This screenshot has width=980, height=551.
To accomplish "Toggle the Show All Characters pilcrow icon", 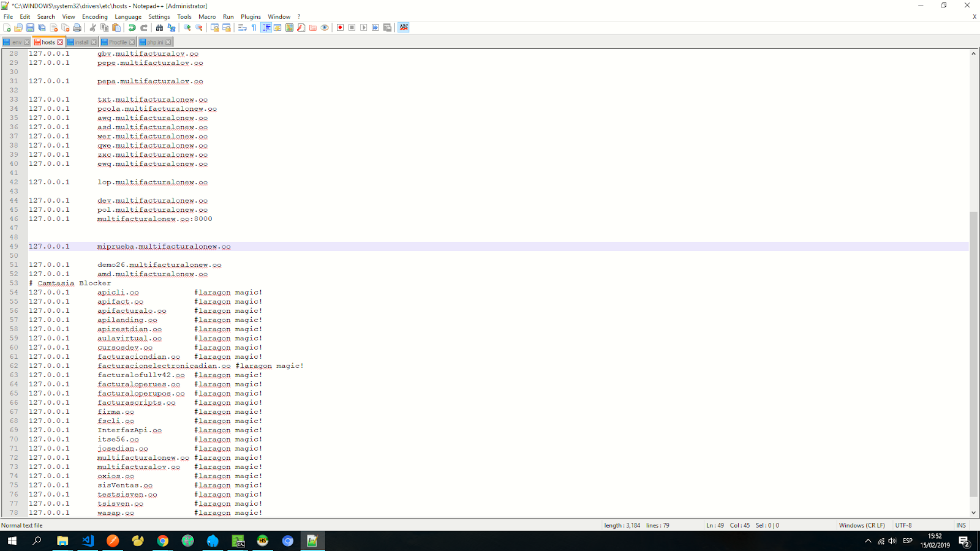I will pyautogui.click(x=254, y=28).
